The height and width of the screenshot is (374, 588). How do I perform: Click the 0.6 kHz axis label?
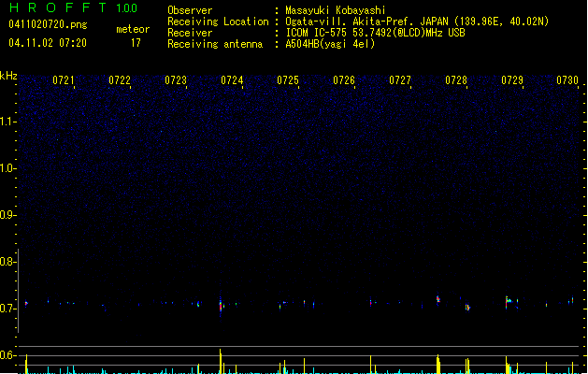click(x=7, y=355)
